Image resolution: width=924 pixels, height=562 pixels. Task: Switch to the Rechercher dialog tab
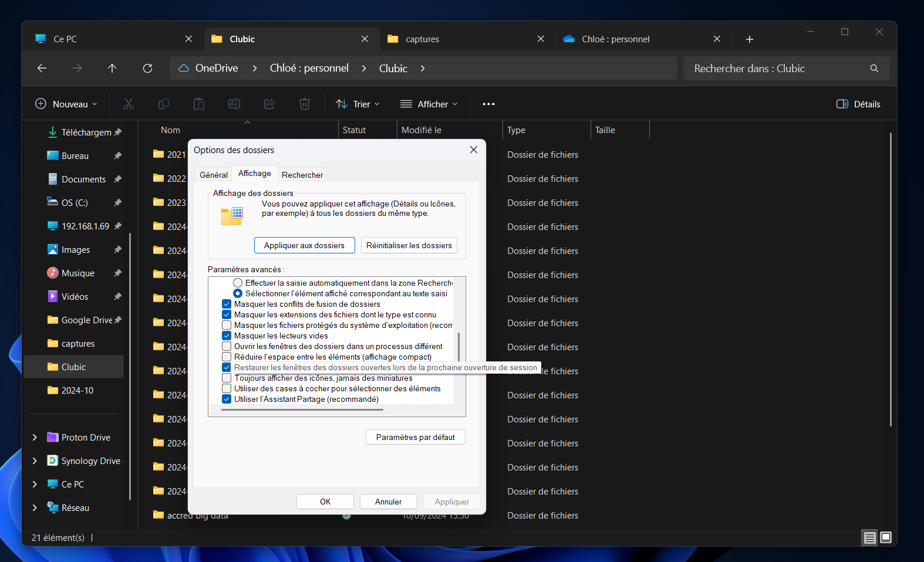point(302,175)
